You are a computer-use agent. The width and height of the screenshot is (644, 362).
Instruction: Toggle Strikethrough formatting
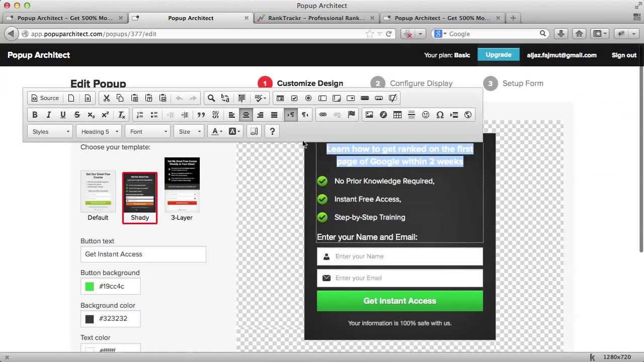77,115
